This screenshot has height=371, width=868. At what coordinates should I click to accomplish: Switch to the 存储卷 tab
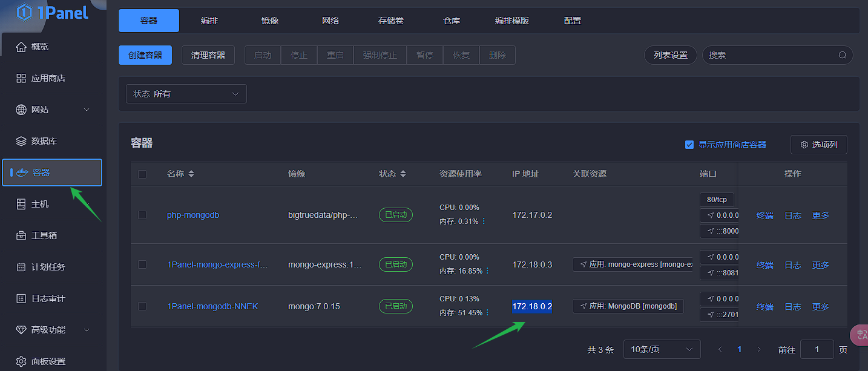click(391, 21)
